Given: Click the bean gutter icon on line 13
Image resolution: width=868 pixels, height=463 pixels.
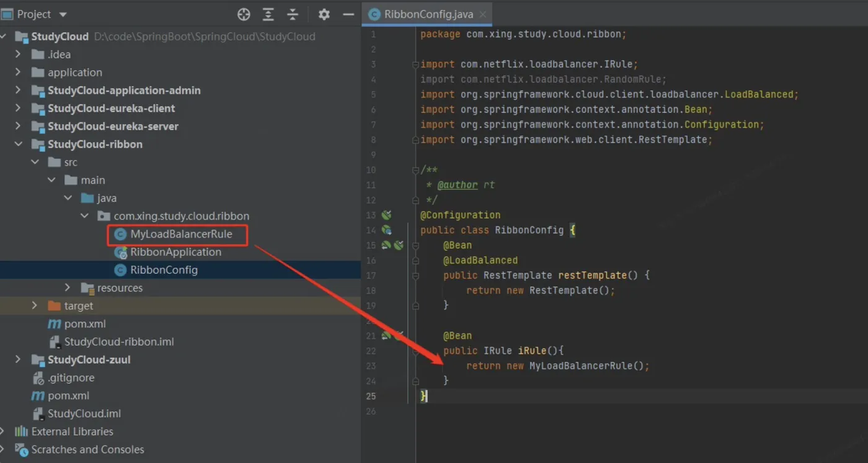Looking at the screenshot, I should (386, 215).
